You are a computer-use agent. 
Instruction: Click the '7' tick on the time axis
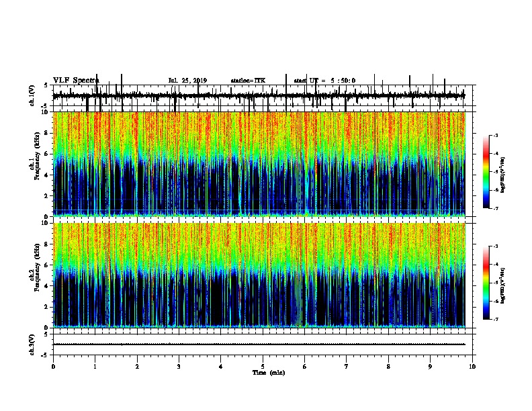[347, 367]
